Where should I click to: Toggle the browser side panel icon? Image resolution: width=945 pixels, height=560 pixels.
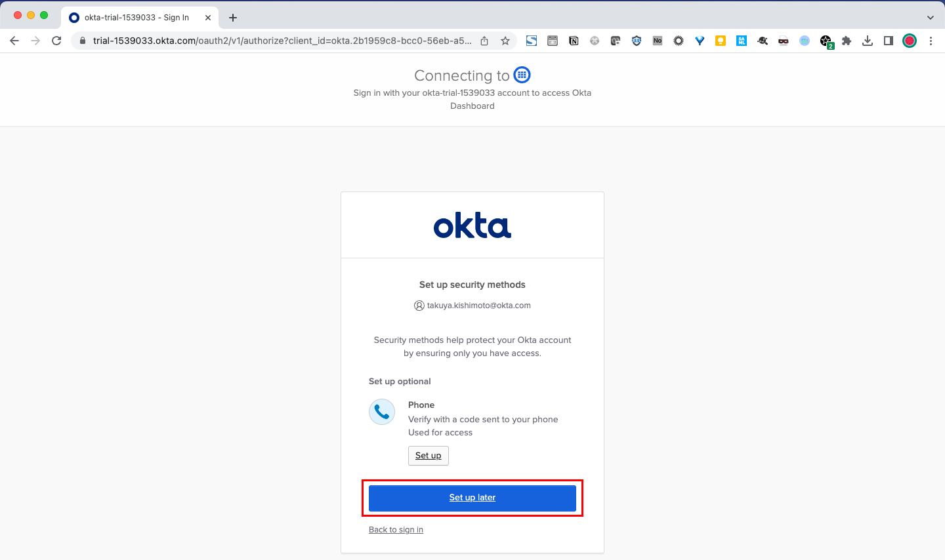(889, 41)
